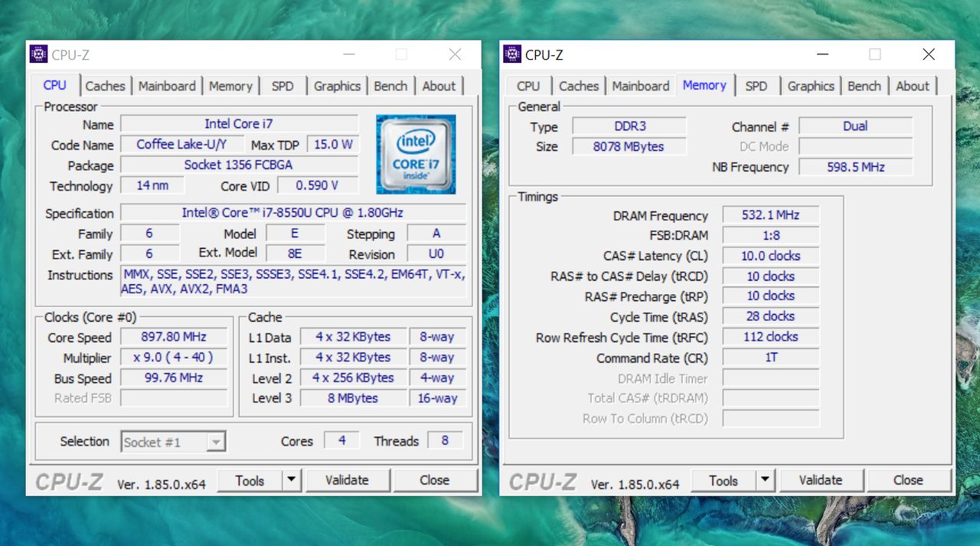
Task: Switch to CPU tab in left window
Action: pyautogui.click(x=54, y=85)
